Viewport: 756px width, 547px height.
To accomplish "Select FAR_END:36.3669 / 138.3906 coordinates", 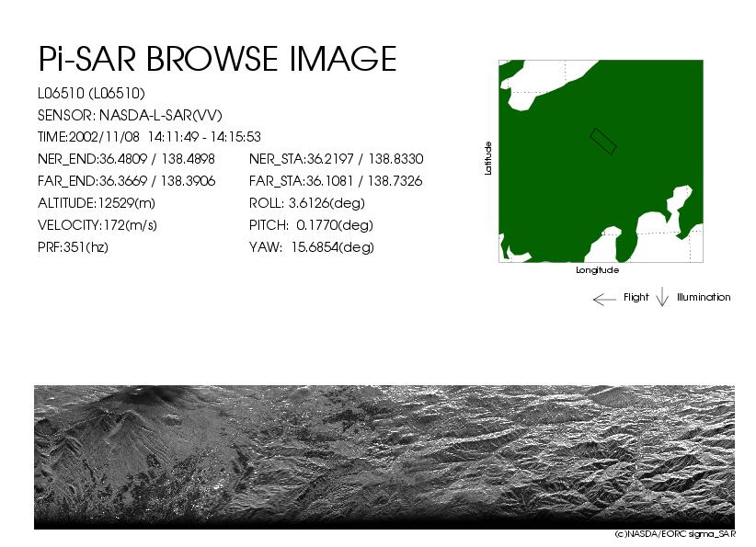I will click(126, 181).
